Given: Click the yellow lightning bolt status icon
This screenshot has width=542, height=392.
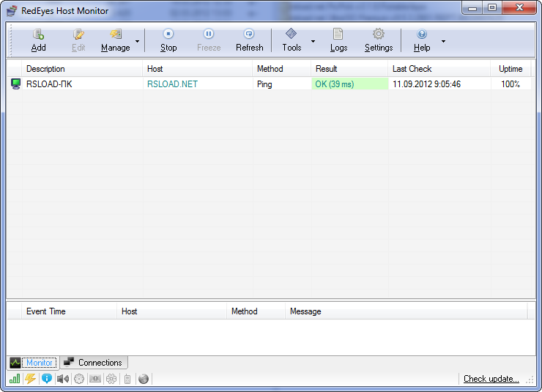Looking at the screenshot, I should click(31, 379).
